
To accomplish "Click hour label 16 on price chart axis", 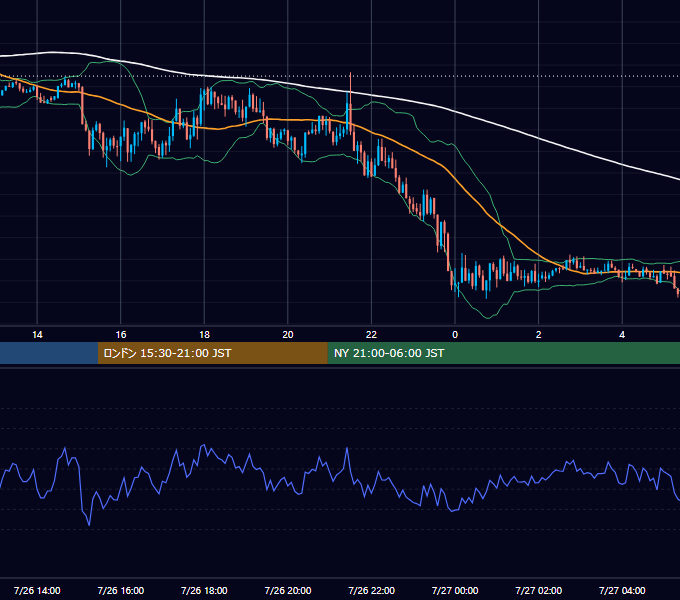I will tap(121, 335).
